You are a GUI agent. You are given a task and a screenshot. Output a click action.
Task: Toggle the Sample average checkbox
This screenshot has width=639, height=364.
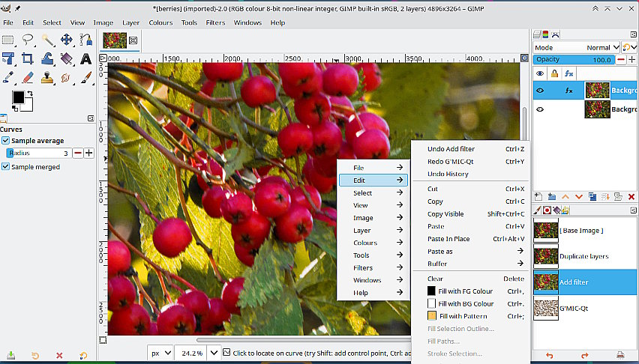(x=6, y=141)
